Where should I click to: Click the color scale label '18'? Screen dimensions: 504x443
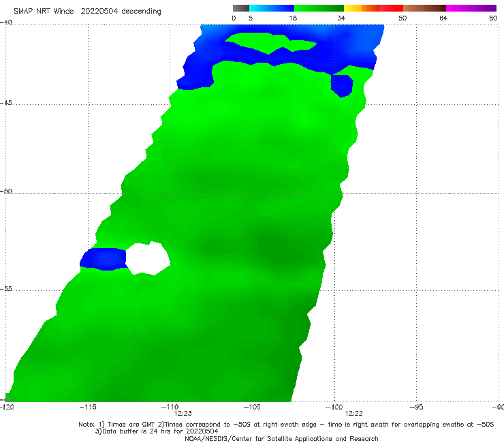293,18
